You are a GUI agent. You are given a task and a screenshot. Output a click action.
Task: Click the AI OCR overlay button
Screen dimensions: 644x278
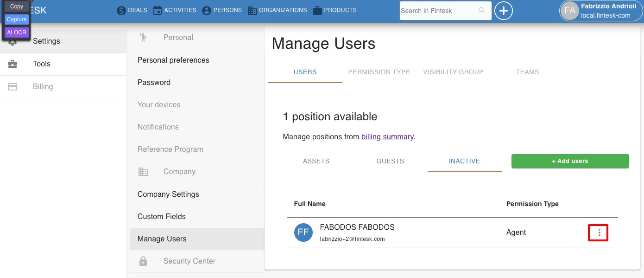(17, 32)
